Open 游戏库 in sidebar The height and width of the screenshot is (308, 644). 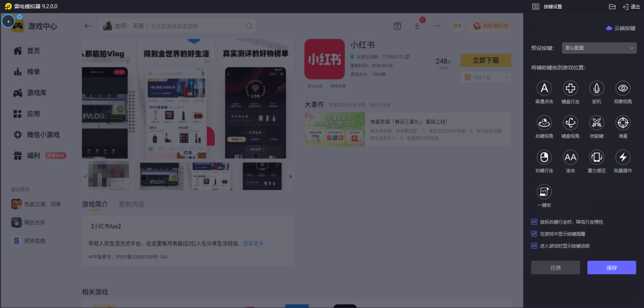33,93
